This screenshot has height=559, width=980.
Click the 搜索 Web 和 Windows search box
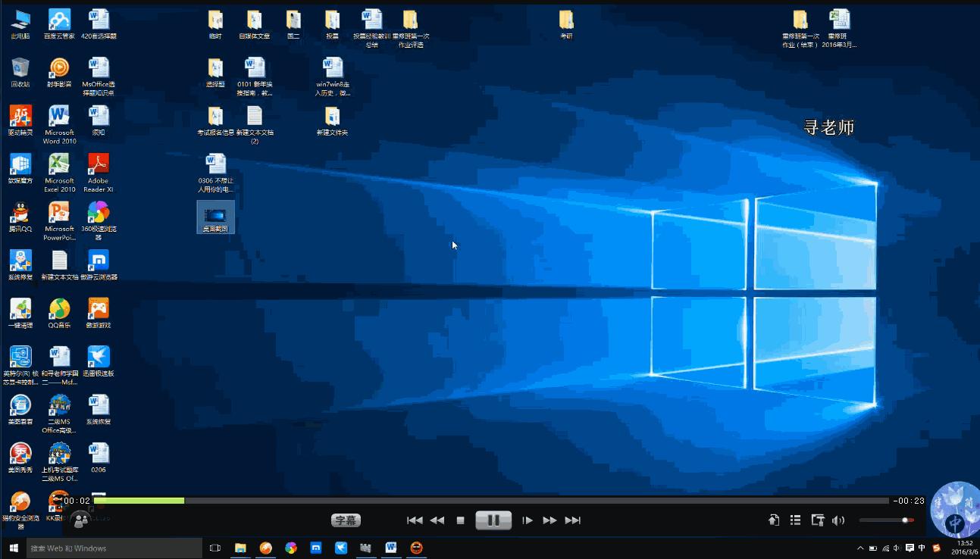(x=115, y=548)
